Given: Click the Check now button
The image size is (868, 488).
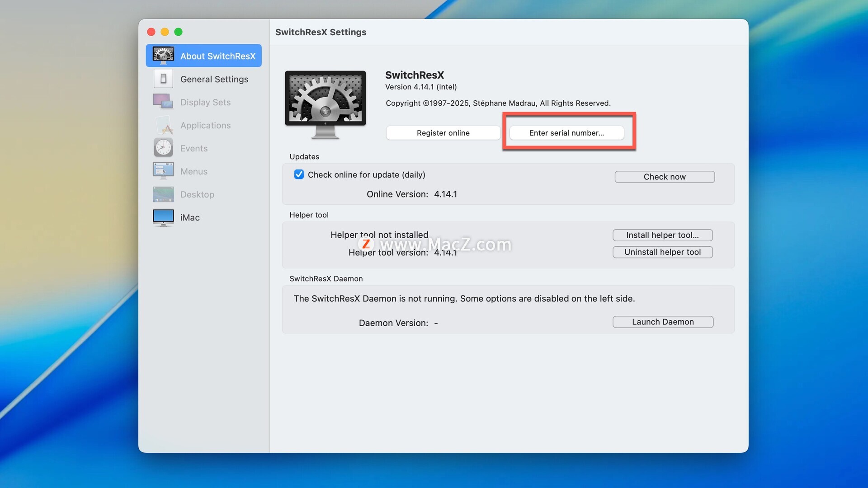Looking at the screenshot, I should [665, 177].
